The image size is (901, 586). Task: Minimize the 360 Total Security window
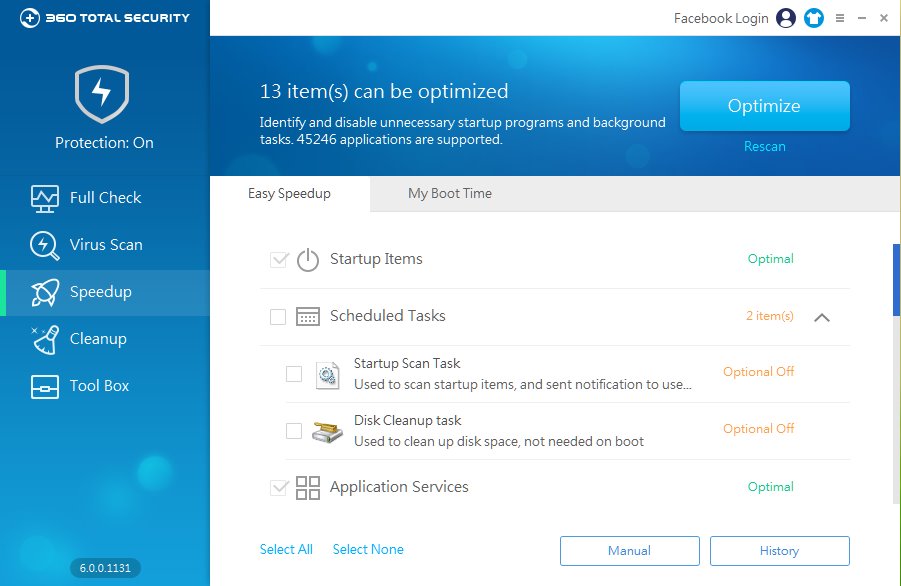pos(862,18)
